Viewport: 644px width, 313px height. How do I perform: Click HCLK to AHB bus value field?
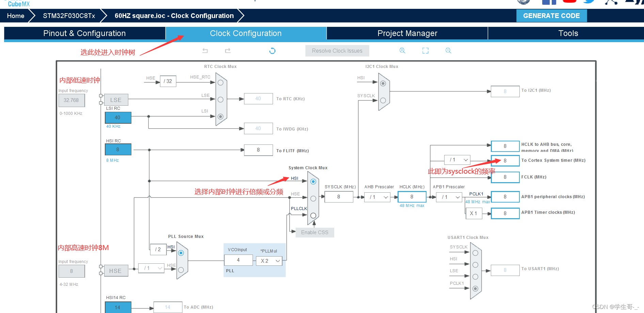coord(505,146)
